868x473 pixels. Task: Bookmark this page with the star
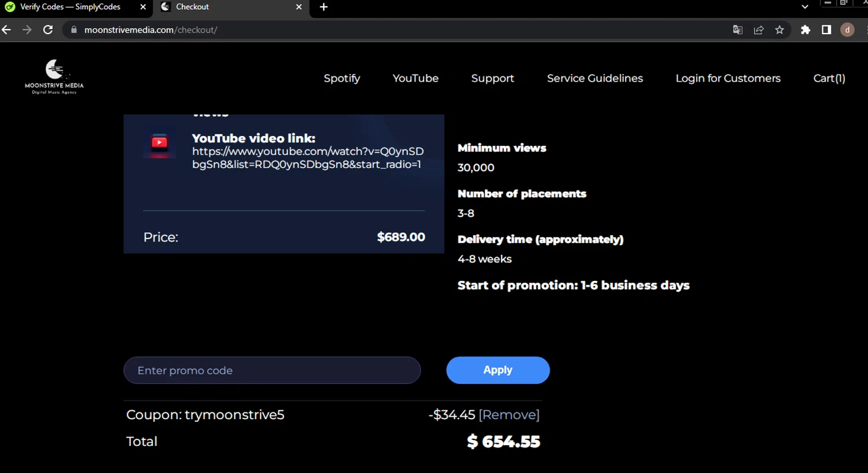pos(779,30)
